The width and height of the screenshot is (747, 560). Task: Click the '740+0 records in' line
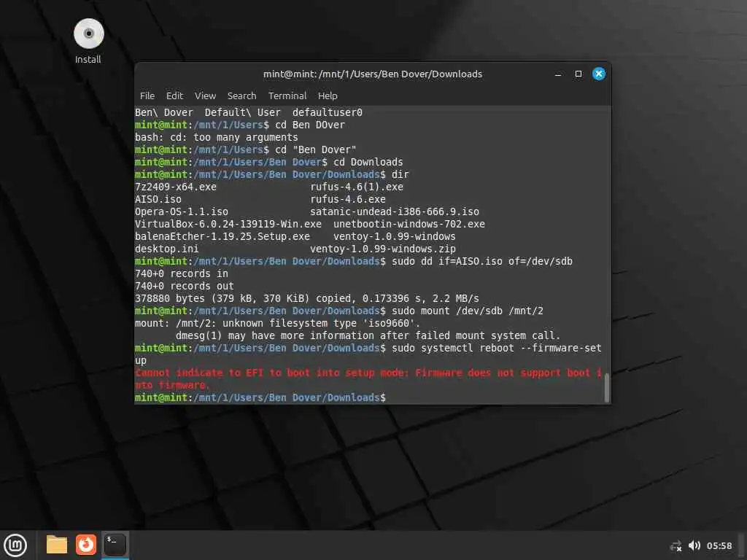(x=182, y=273)
